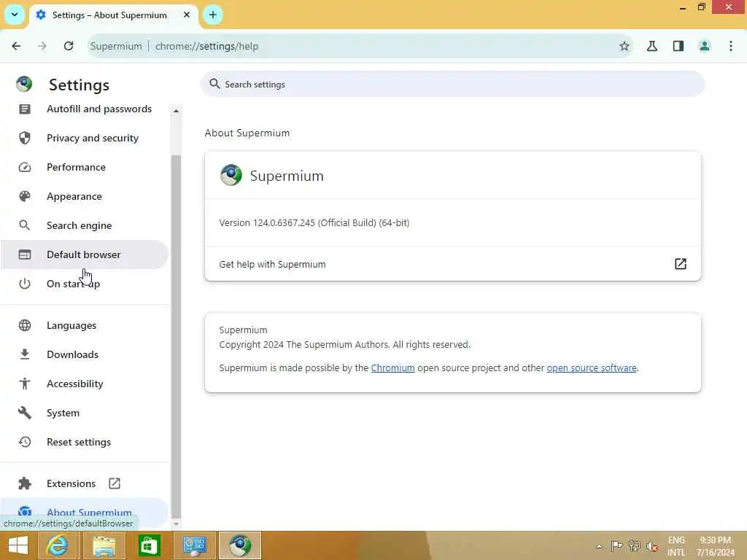
Task: Click the ENG INTL language indicator
Action: pos(676,546)
